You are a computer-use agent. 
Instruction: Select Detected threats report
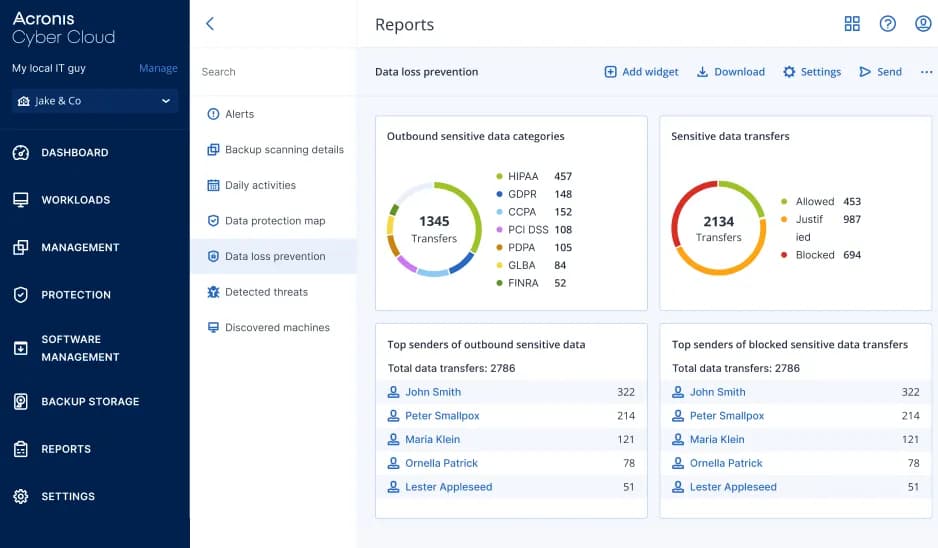tap(266, 292)
